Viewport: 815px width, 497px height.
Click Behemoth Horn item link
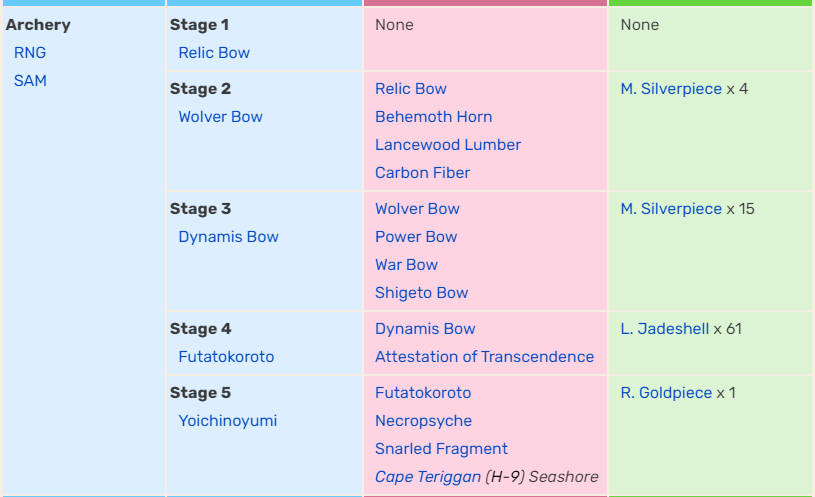pos(433,117)
